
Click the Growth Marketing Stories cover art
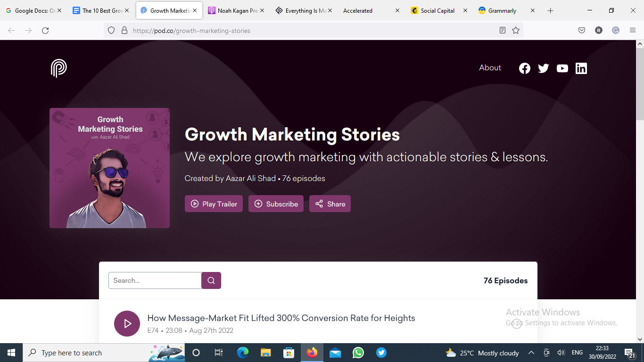[109, 168]
